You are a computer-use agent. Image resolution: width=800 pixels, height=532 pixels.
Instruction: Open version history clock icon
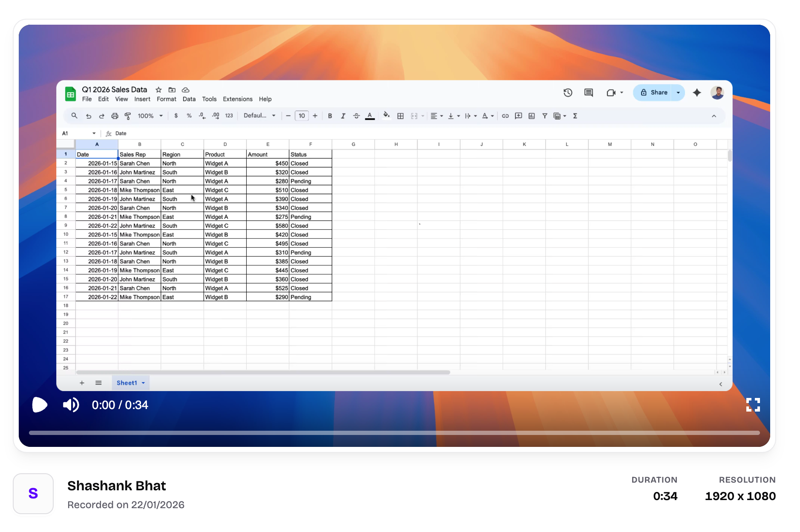567,93
